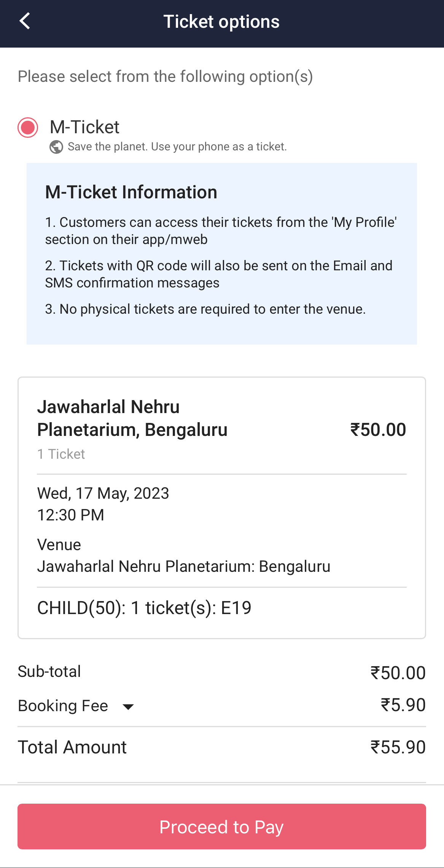This screenshot has height=868, width=444.
Task: Tap the Wed, 17 May, 2023 date
Action: pyautogui.click(x=103, y=493)
